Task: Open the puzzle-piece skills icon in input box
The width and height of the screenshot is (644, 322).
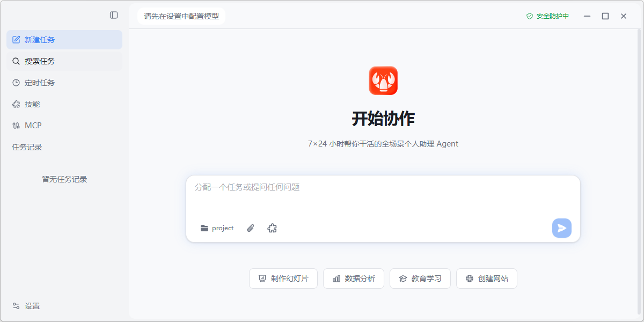Action: (272, 228)
